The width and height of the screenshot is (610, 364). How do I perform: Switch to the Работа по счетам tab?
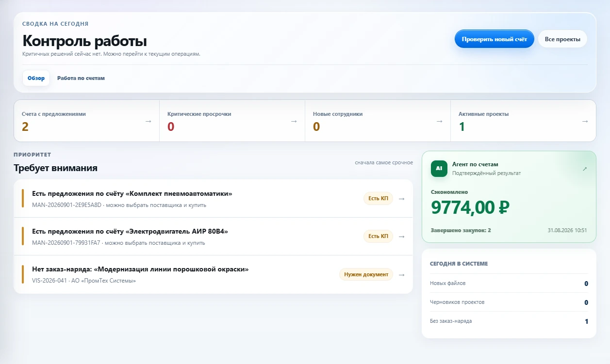point(81,78)
